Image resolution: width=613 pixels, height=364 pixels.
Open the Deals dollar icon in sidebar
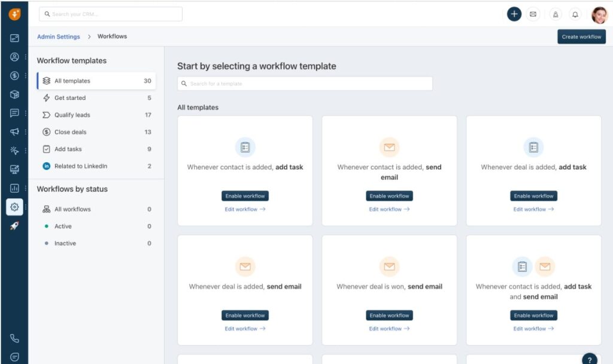pyautogui.click(x=14, y=75)
